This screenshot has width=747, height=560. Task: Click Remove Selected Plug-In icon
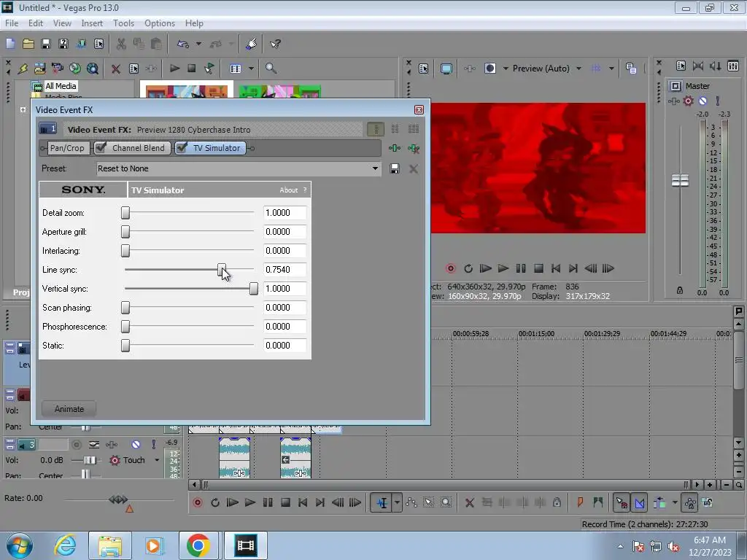coord(414,148)
